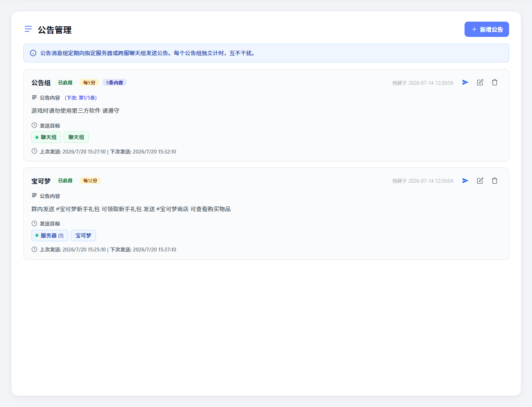532x407 pixels.
Task: Click the 新增公告 button
Action: click(487, 29)
